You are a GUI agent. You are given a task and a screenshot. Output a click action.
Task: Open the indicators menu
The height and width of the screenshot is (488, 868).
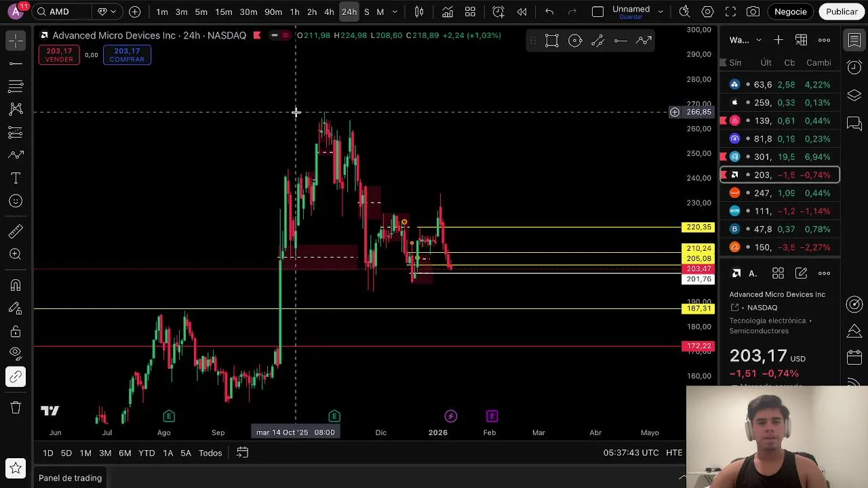point(448,12)
